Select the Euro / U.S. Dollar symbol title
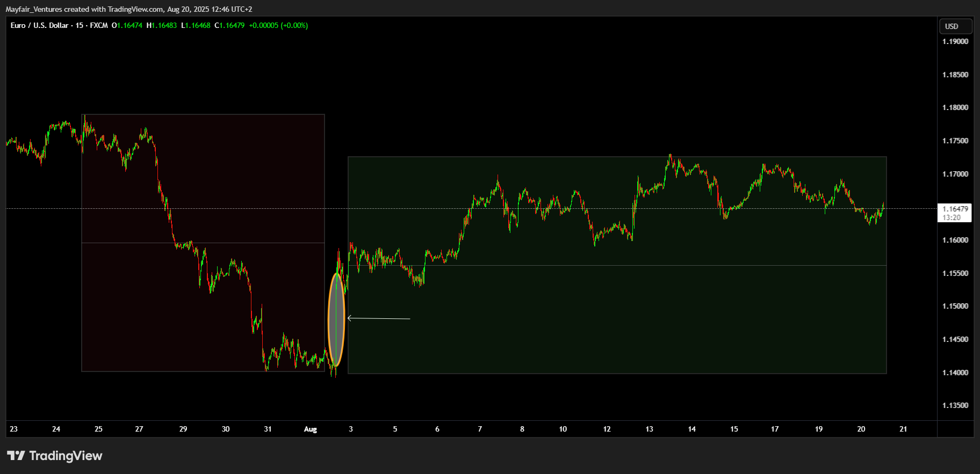The image size is (980, 474). pyautogui.click(x=39, y=25)
